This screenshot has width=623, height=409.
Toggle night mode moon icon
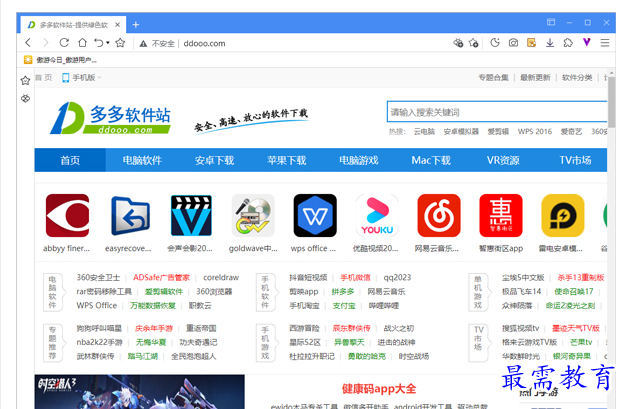pos(495,43)
